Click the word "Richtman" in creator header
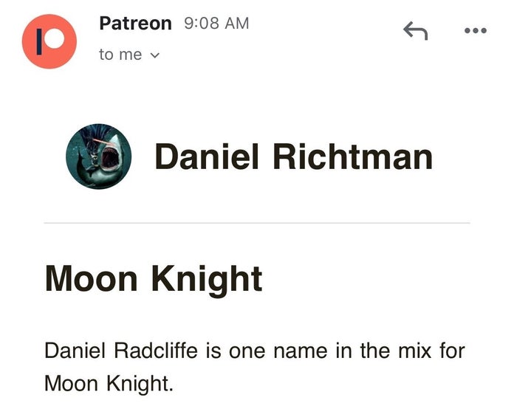Screen dimensions: 514x420 coord(352,157)
